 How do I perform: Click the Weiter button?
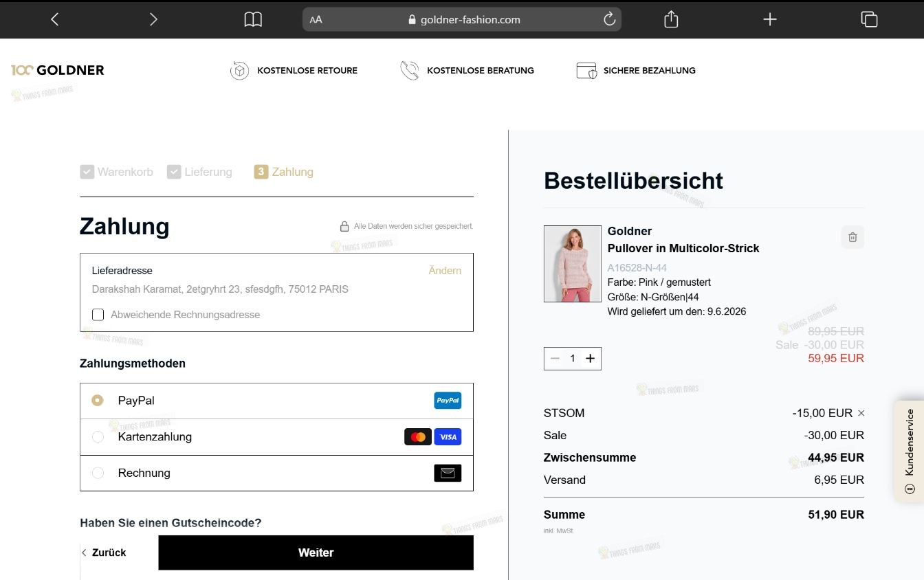click(x=316, y=553)
